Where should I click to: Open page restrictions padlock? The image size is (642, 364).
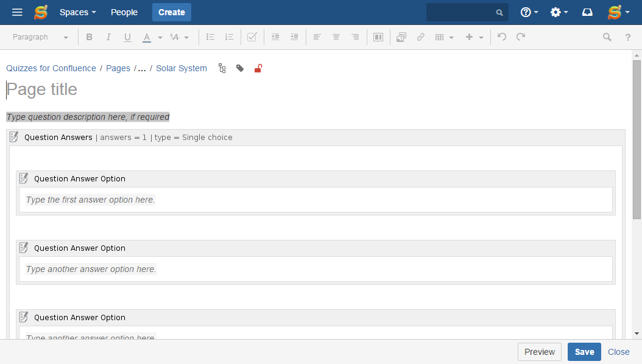point(258,68)
